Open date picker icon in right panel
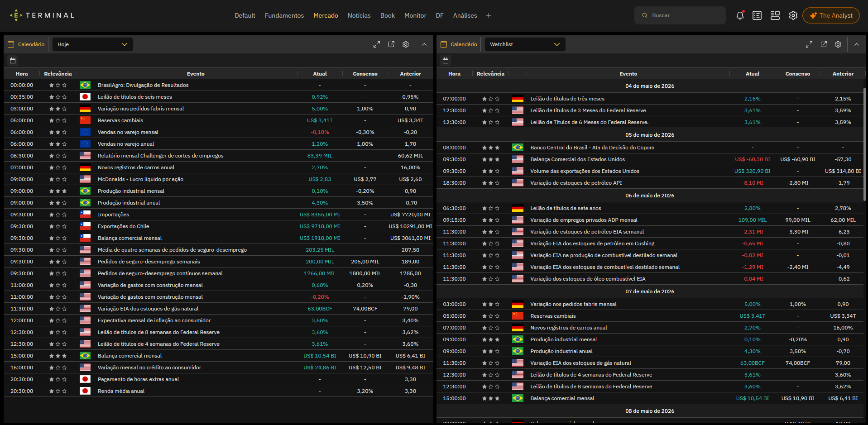 tap(446, 61)
